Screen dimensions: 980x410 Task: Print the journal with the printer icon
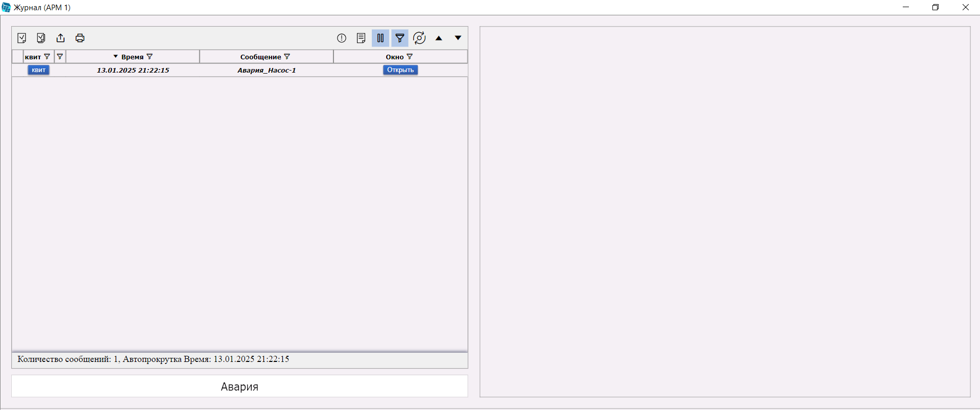80,38
